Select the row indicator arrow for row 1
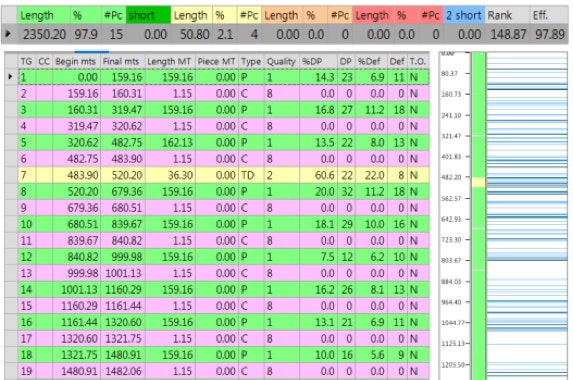This screenshot has width=573, height=380. pos(11,77)
